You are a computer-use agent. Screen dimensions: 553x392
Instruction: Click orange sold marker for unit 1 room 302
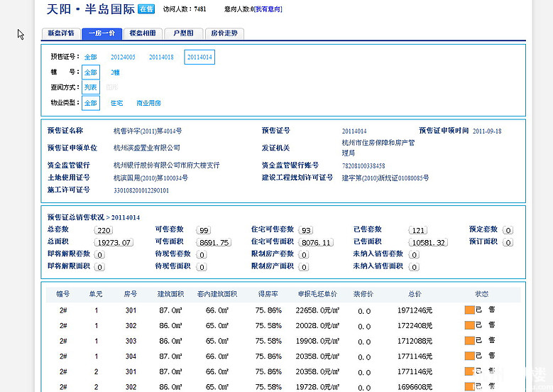tap(469, 325)
